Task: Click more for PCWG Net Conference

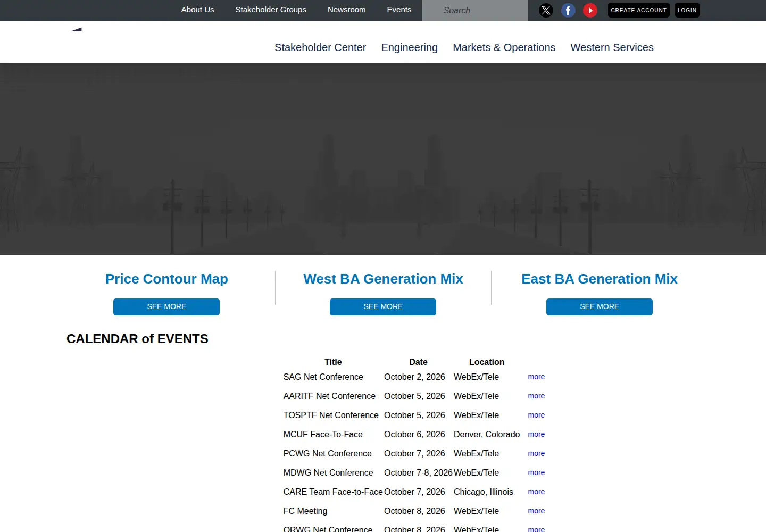Action: (536, 453)
